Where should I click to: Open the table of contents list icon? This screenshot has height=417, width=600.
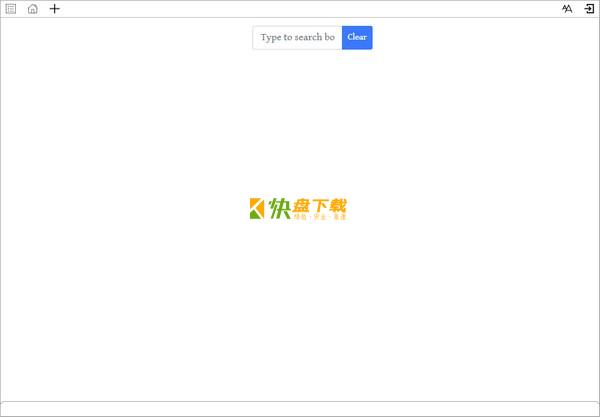(x=11, y=9)
